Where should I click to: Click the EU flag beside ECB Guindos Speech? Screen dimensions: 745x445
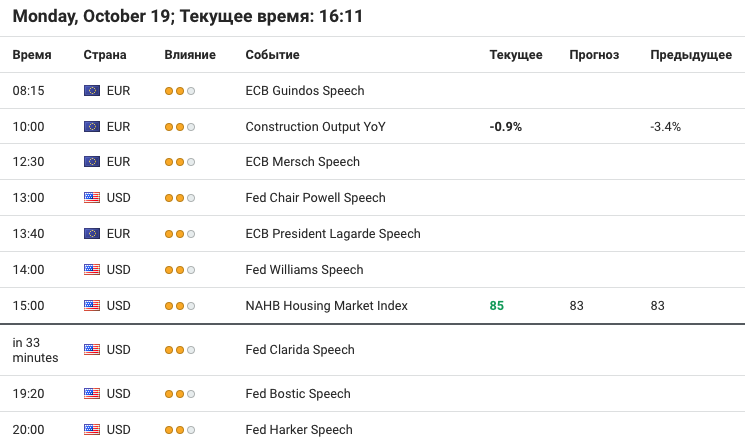[92, 90]
